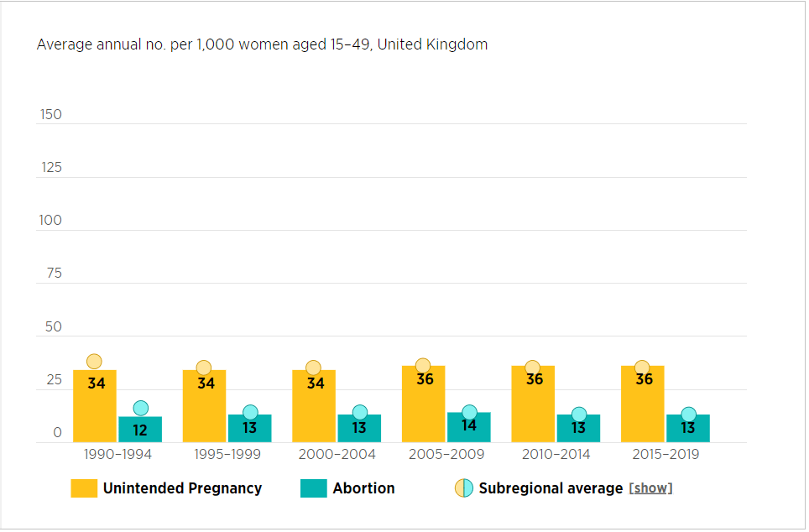
Task: Click the yellow subregional marker above 1990–1994
Action: pyautogui.click(x=94, y=362)
